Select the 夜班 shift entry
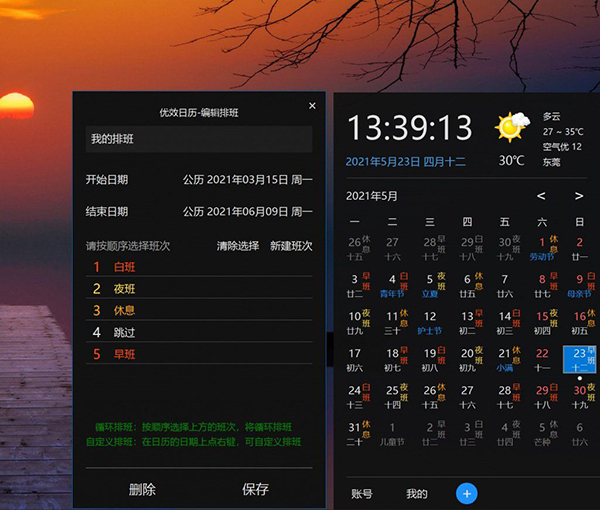The height and width of the screenshot is (510, 600). (x=124, y=289)
